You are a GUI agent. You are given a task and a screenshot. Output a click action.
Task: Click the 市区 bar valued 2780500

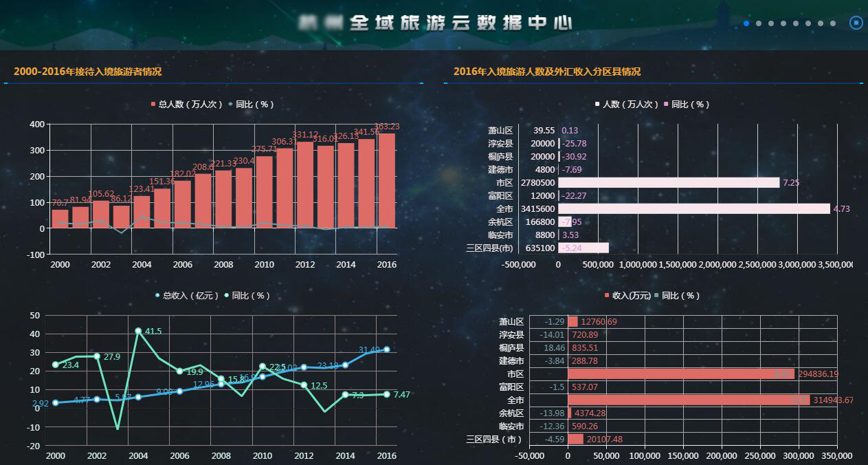(x=669, y=182)
